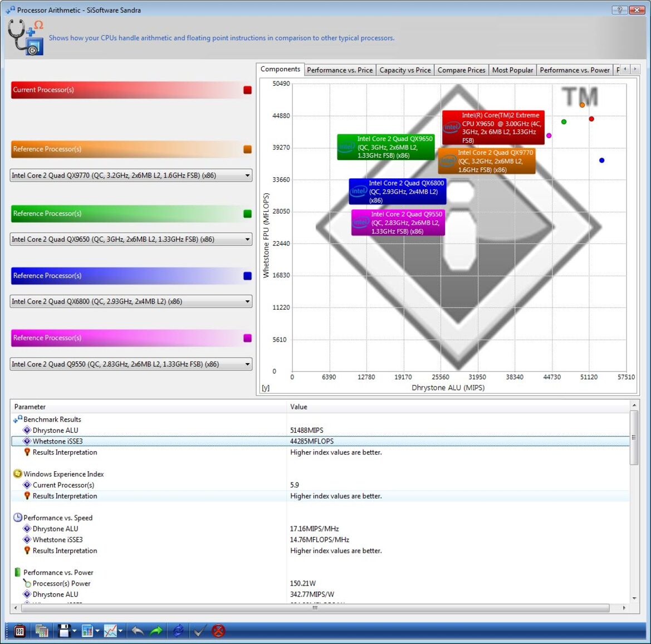The image size is (651, 644).
Task: Click the results list vertical scrollbar thumb
Action: point(634,438)
